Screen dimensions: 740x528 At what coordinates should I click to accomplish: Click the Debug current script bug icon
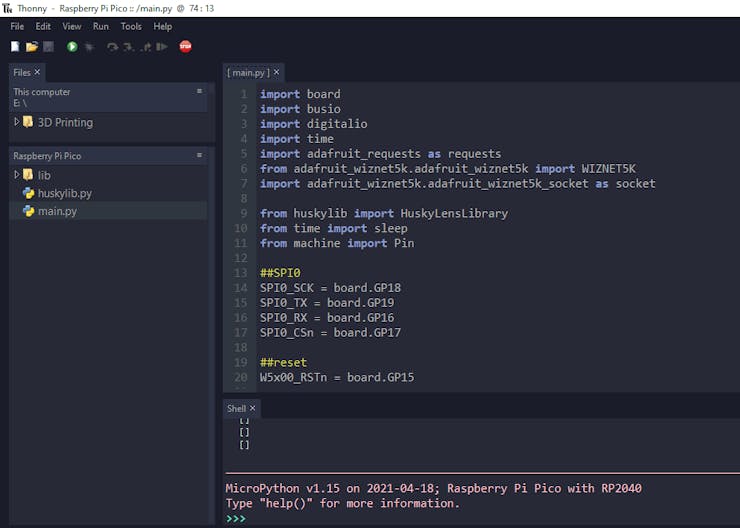coord(89,47)
